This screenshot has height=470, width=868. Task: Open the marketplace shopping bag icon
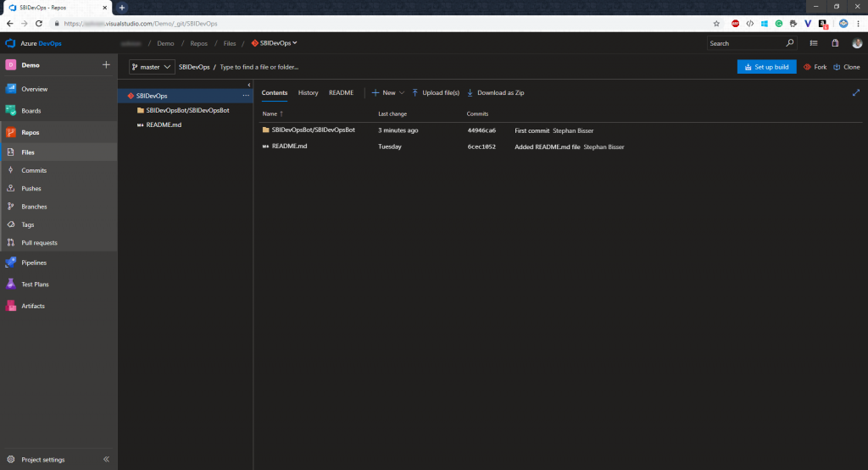click(835, 43)
